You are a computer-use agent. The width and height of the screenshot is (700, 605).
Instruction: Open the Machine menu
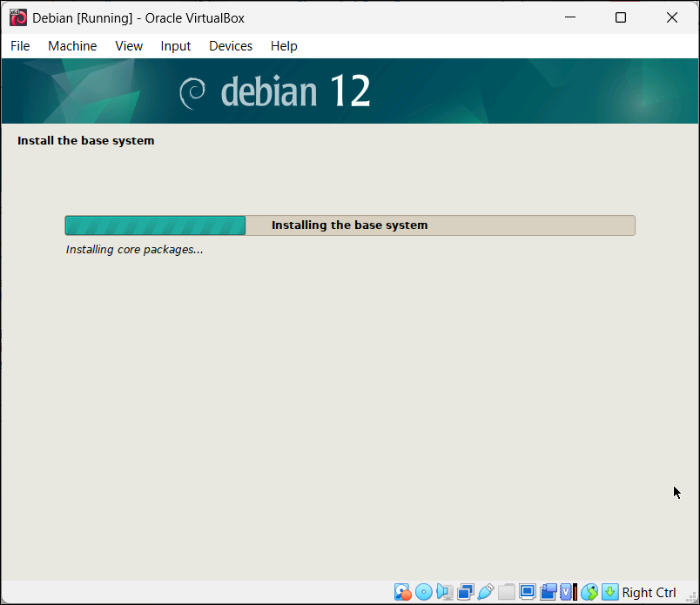point(72,46)
